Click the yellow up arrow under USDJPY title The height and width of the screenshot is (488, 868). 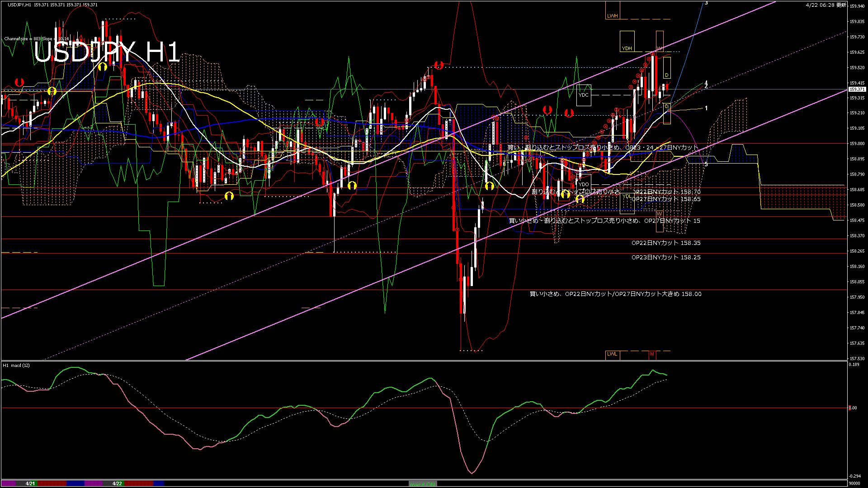click(102, 67)
